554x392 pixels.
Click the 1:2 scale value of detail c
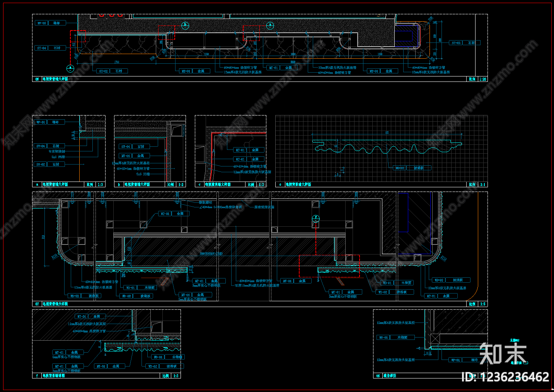[261, 185]
